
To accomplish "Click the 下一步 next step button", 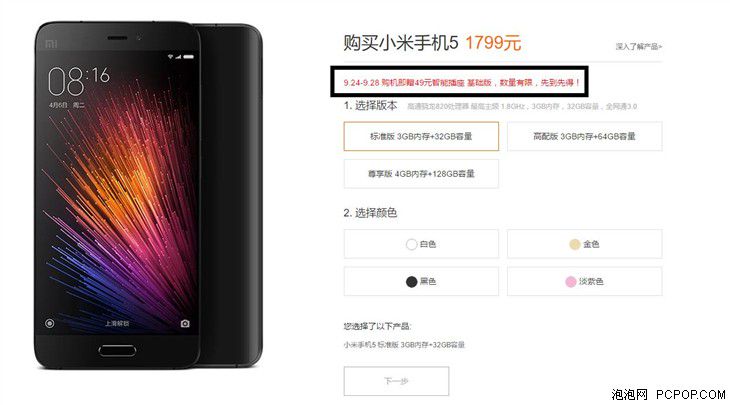I will (397, 381).
